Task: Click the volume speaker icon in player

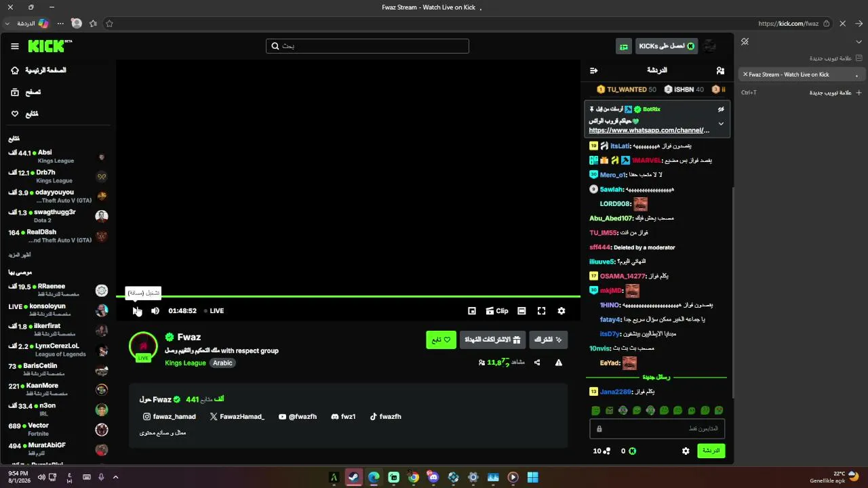Action: (155, 311)
